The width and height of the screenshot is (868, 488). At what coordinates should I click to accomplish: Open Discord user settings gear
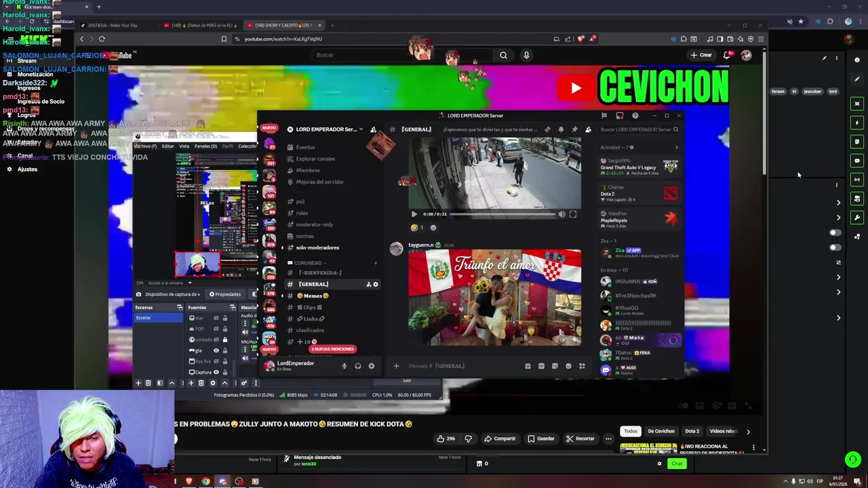[x=371, y=366]
